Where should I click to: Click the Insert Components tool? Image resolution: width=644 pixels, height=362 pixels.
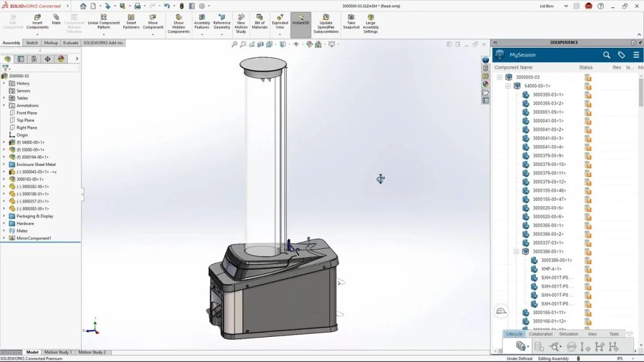pos(37,23)
